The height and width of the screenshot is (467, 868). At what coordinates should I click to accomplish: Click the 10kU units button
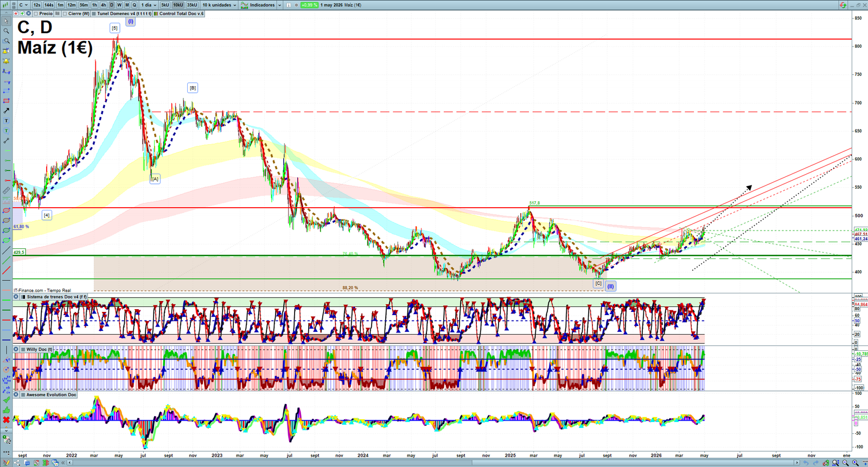pos(178,5)
